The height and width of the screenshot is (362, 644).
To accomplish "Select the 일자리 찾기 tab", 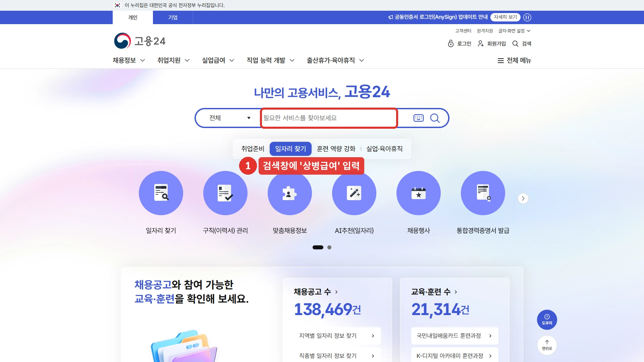I will click(290, 149).
